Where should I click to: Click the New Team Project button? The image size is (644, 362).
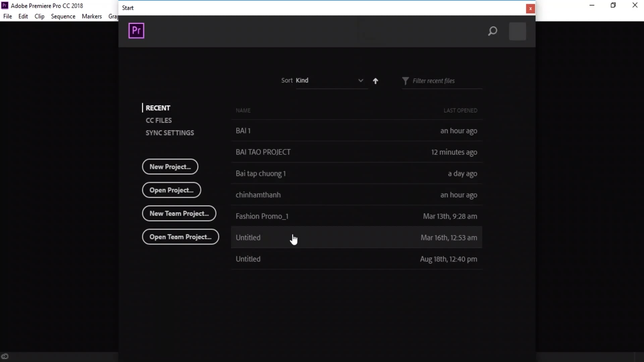click(x=179, y=214)
